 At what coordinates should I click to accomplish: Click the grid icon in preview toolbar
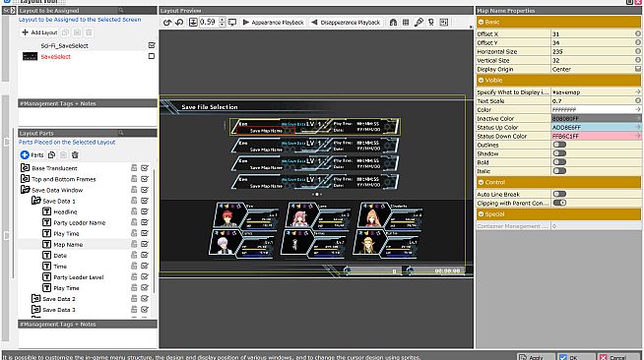(406, 23)
